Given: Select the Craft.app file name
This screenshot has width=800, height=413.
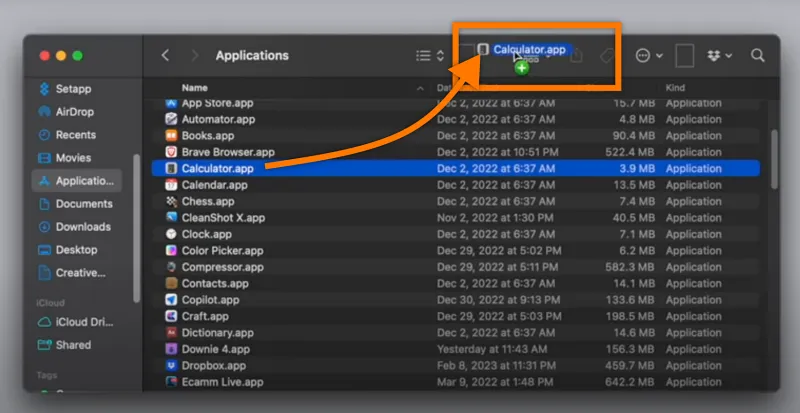Looking at the screenshot, I should point(205,316).
